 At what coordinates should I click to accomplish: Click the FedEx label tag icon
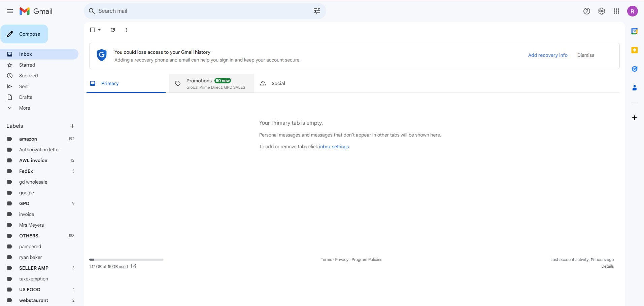click(10, 171)
